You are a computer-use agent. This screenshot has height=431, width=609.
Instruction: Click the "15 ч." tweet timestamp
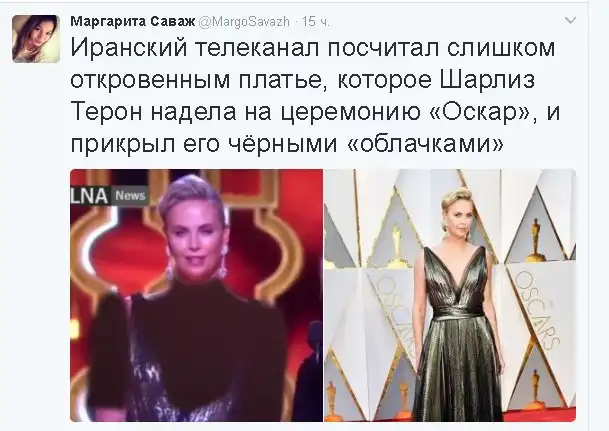pyautogui.click(x=316, y=22)
